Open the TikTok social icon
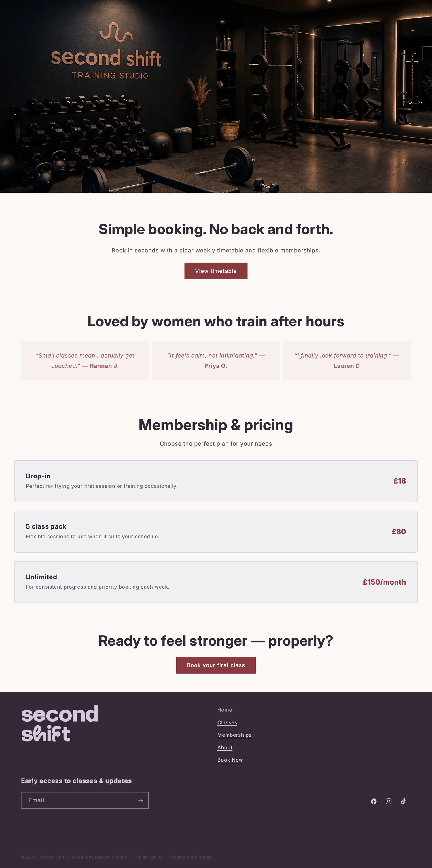The image size is (432, 868). pos(403,801)
